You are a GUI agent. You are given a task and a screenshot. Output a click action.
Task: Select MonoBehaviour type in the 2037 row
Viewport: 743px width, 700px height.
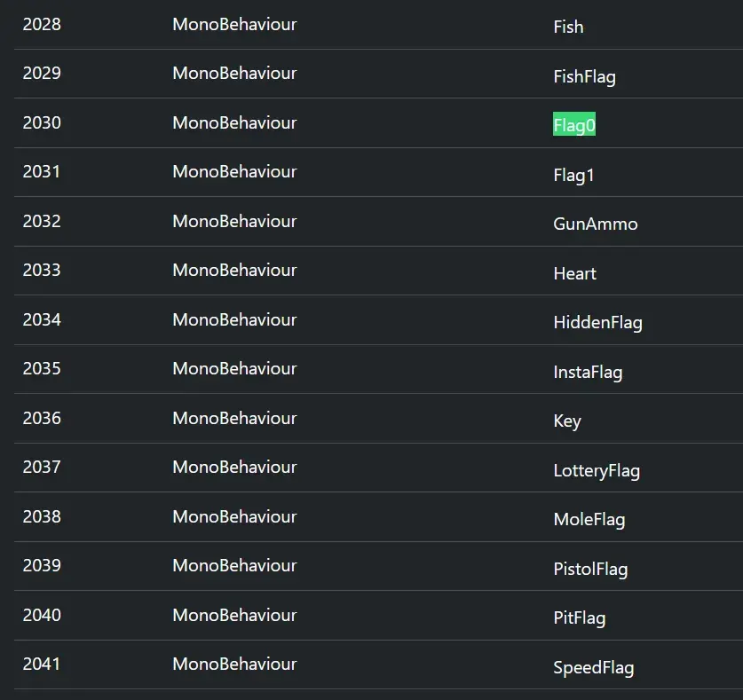click(x=234, y=467)
